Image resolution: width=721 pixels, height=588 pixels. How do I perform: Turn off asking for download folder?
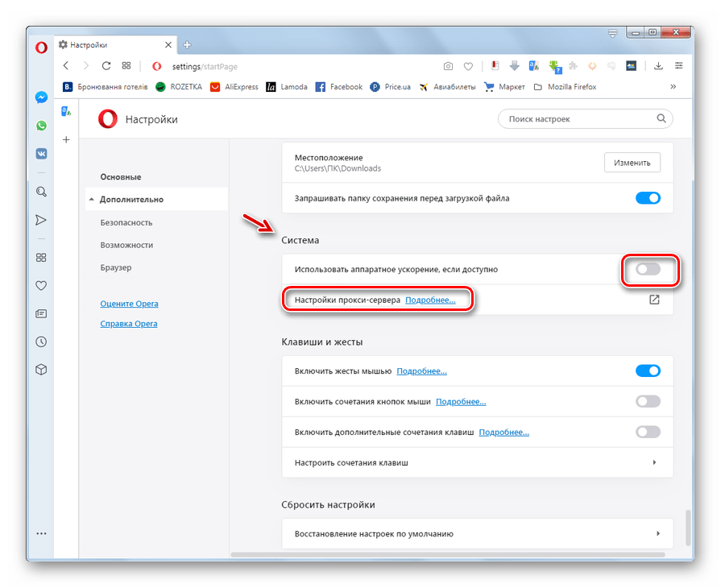click(648, 198)
